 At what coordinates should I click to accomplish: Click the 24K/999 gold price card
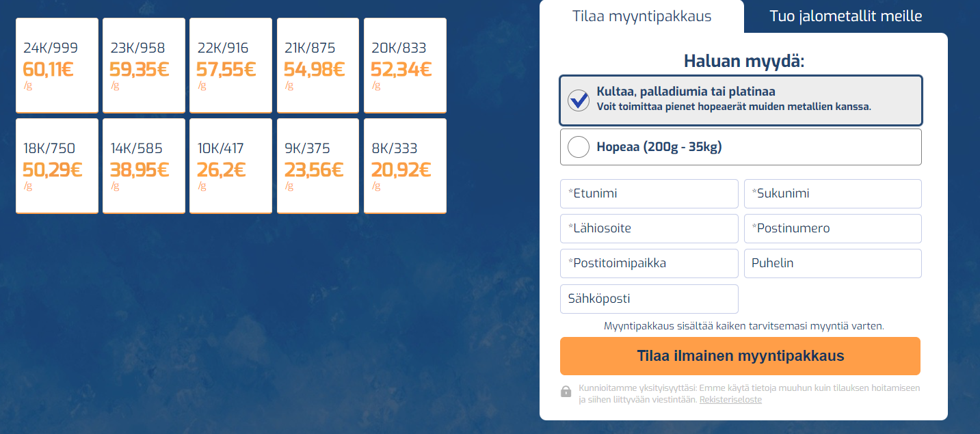click(57, 66)
